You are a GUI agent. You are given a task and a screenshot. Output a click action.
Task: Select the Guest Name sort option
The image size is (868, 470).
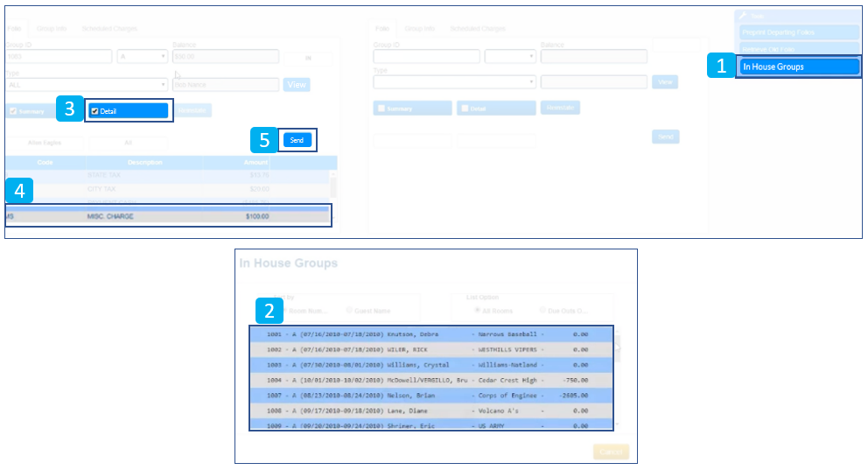(350, 310)
